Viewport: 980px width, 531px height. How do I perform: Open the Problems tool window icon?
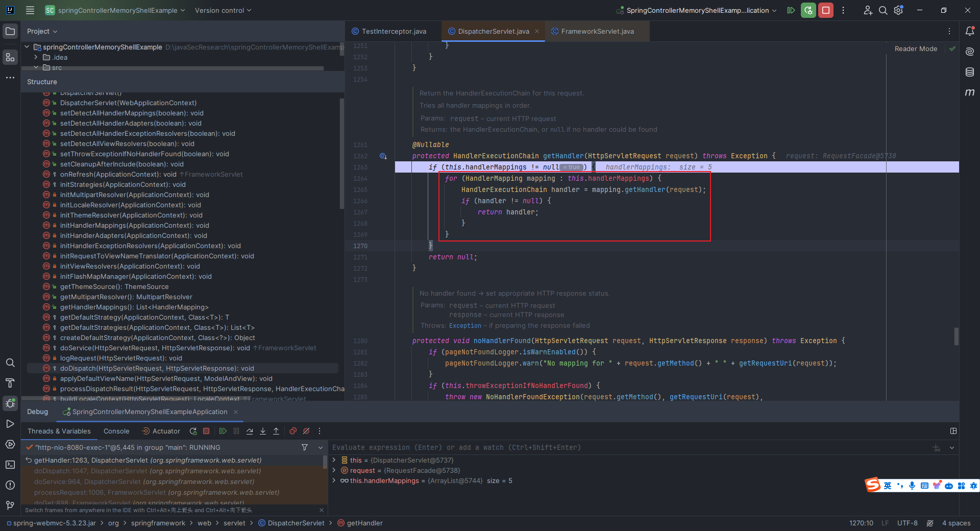point(10,485)
